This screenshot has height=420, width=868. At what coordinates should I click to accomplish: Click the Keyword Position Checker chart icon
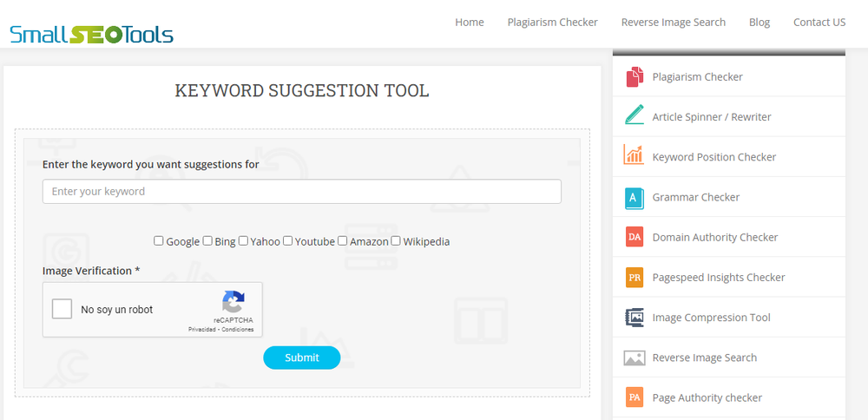point(635,156)
